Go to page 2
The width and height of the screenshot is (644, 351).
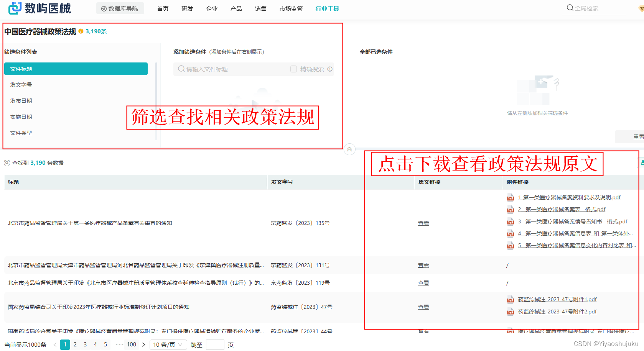pos(75,344)
